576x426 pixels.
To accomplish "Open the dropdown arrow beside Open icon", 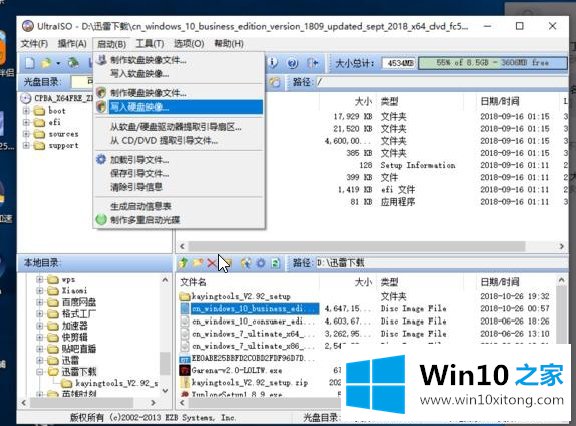I will pyautogui.click(x=58, y=64).
